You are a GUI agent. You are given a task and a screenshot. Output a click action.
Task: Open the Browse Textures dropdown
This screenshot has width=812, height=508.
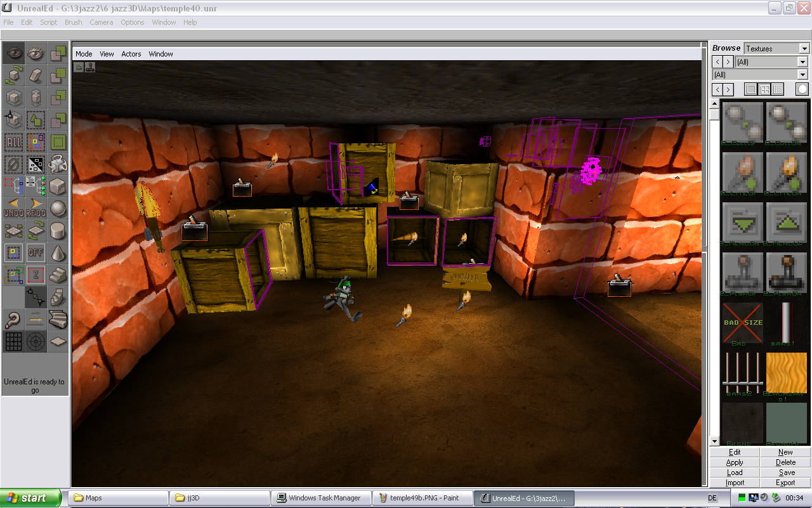[804, 49]
